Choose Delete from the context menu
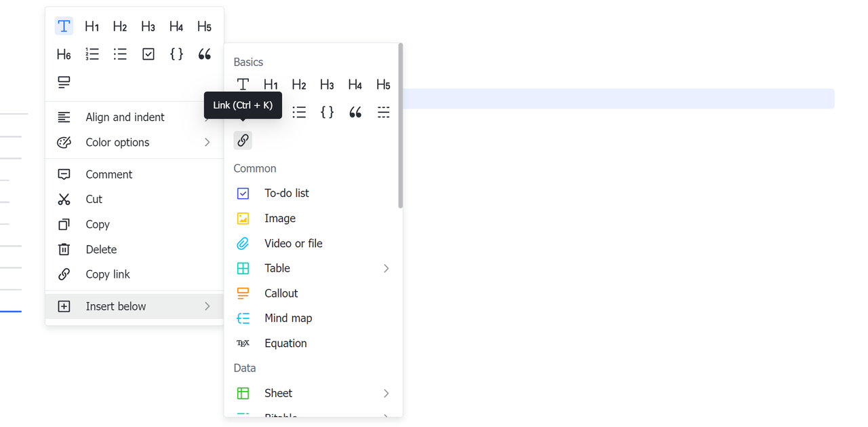 (134, 249)
